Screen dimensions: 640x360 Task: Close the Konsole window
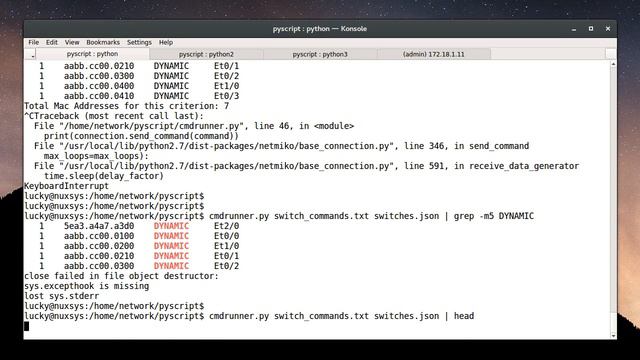pyautogui.click(x=608, y=29)
